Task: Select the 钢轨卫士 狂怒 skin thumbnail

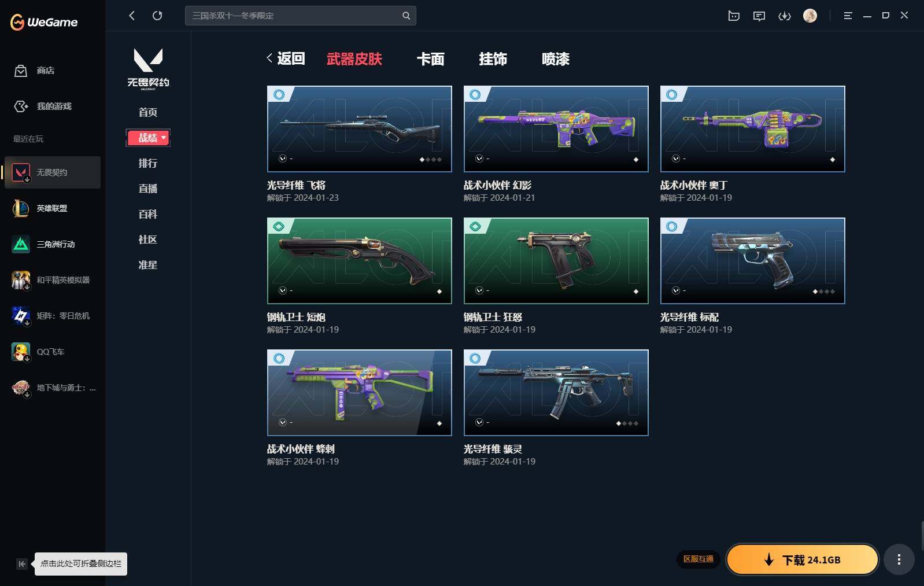Action: coord(556,261)
